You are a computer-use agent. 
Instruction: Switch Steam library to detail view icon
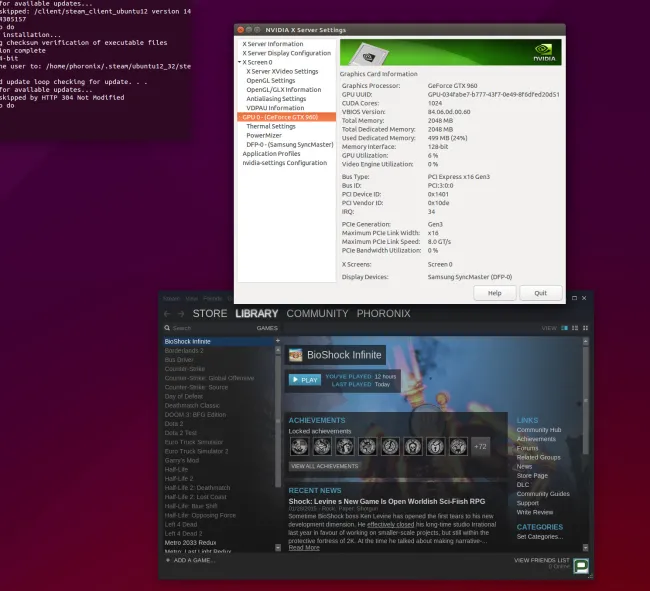564,328
